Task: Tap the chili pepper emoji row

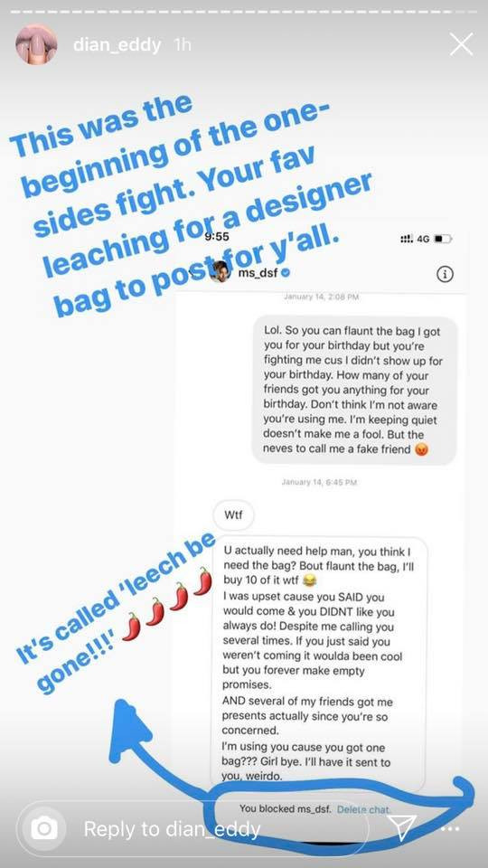Action: pos(167,603)
